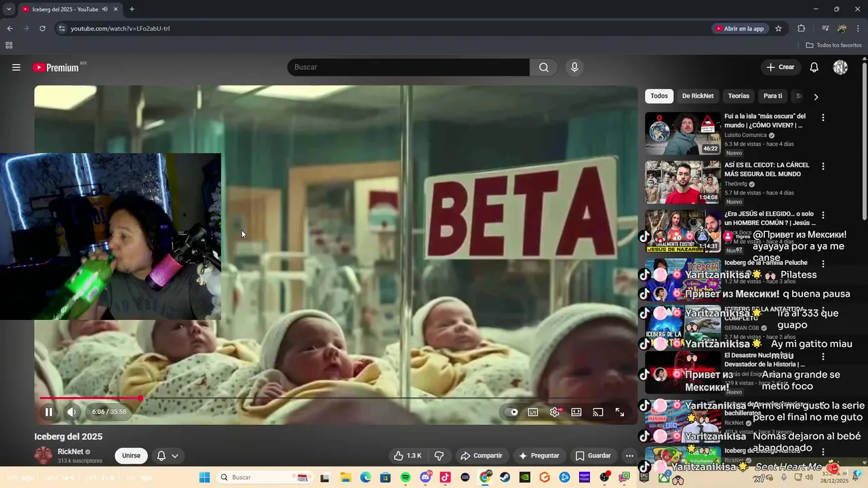This screenshot has width=868, height=488.
Task: Click the Preguntar ask button
Action: (539, 455)
